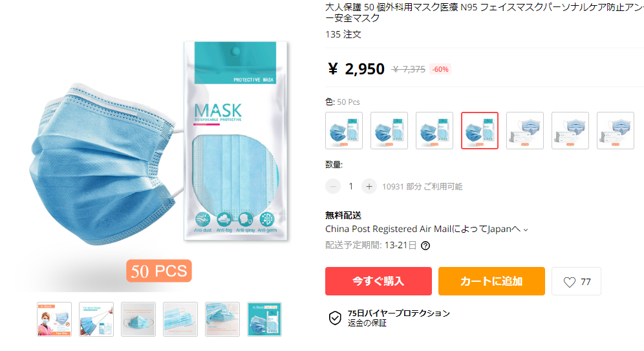The height and width of the screenshot is (351, 644).
Task: Click the delivery time help question mark icon
Action: [425, 246]
